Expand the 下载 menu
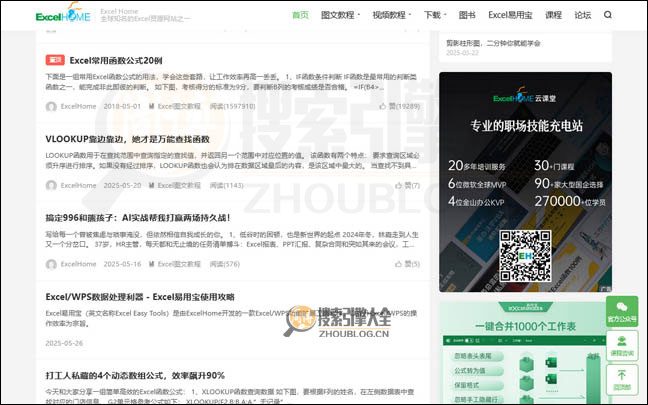Image resolution: width=648 pixels, height=405 pixels. point(435,15)
